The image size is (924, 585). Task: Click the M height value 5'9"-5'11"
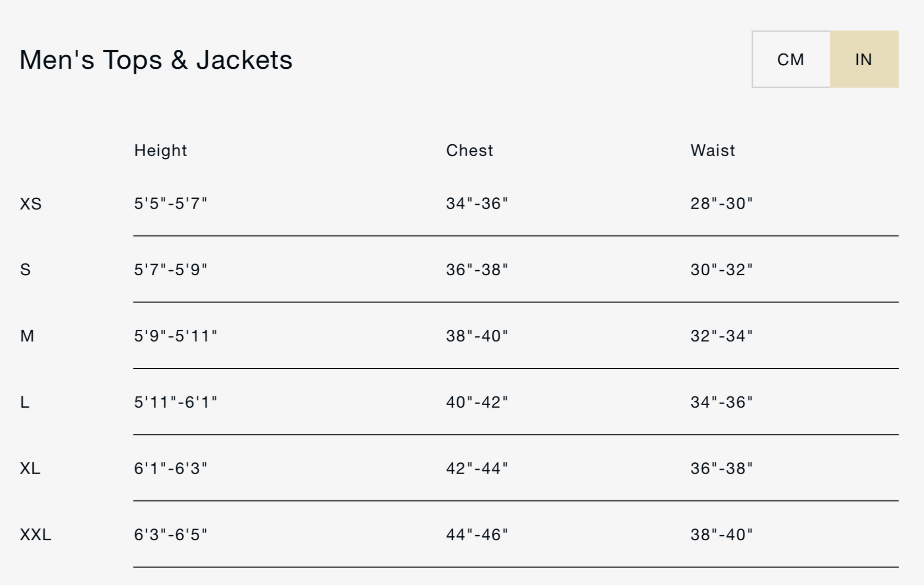click(176, 336)
